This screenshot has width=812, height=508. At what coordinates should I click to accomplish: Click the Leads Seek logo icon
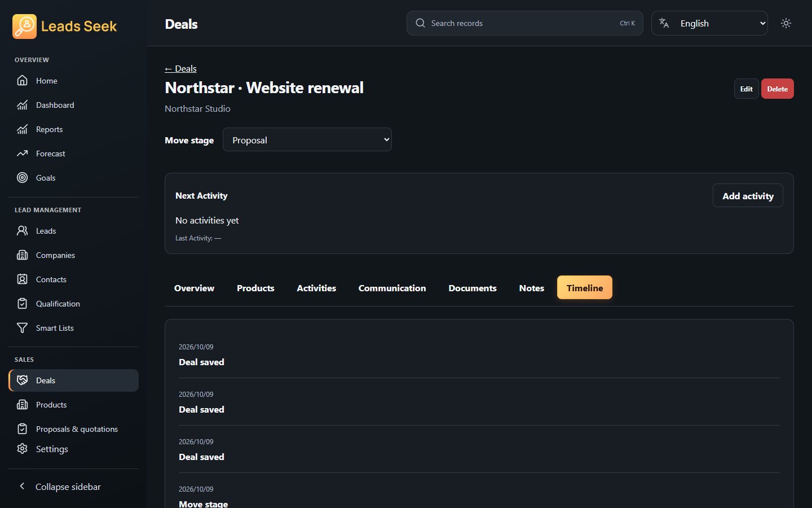[x=24, y=27]
